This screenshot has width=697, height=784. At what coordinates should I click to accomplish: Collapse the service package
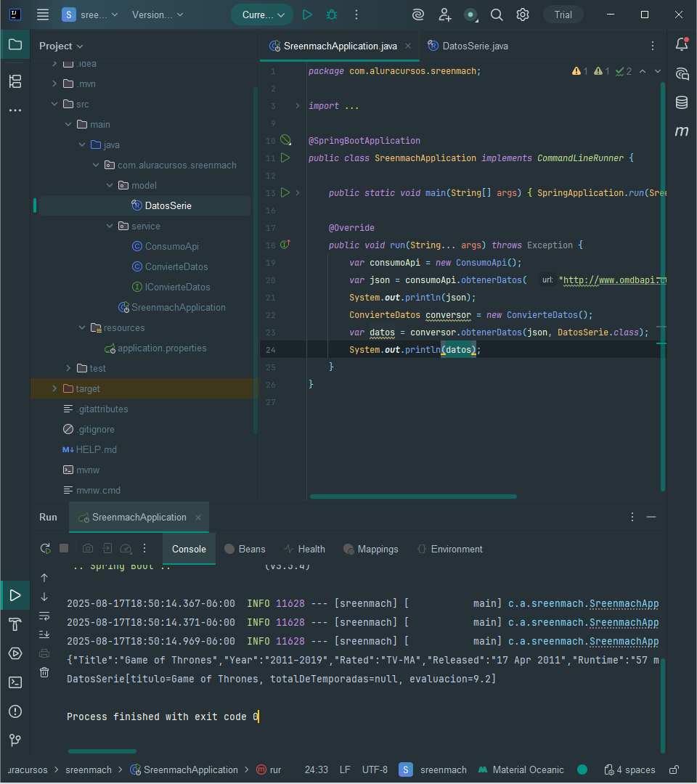110,226
